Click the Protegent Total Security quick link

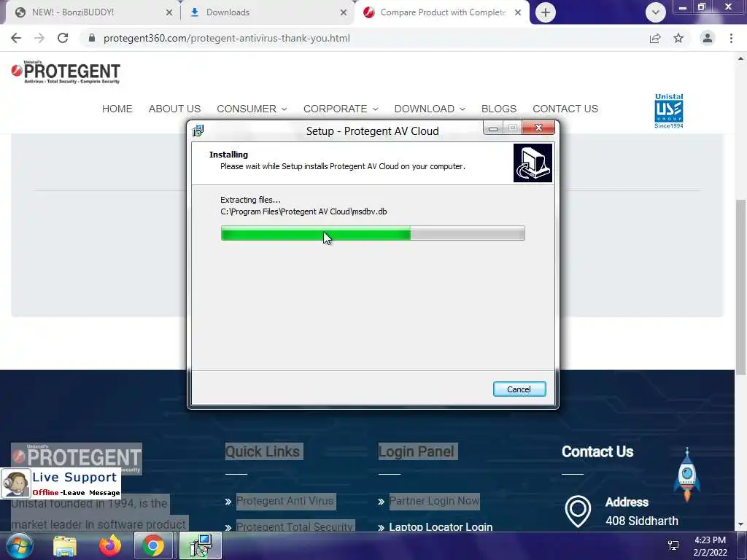[x=295, y=526]
